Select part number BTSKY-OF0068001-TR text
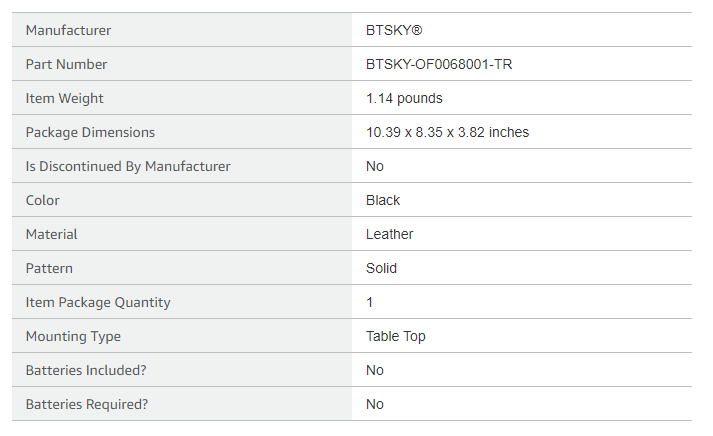This screenshot has width=713, height=436. point(439,64)
